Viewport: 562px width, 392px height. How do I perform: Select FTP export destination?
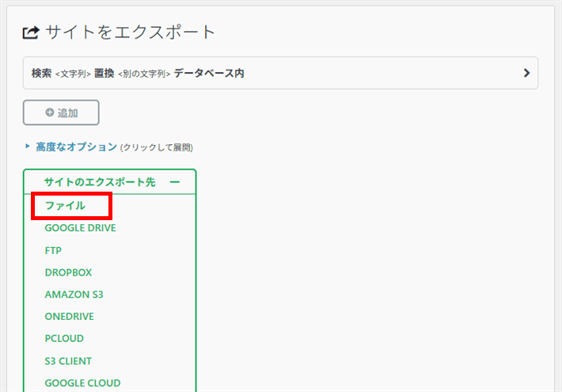53,250
